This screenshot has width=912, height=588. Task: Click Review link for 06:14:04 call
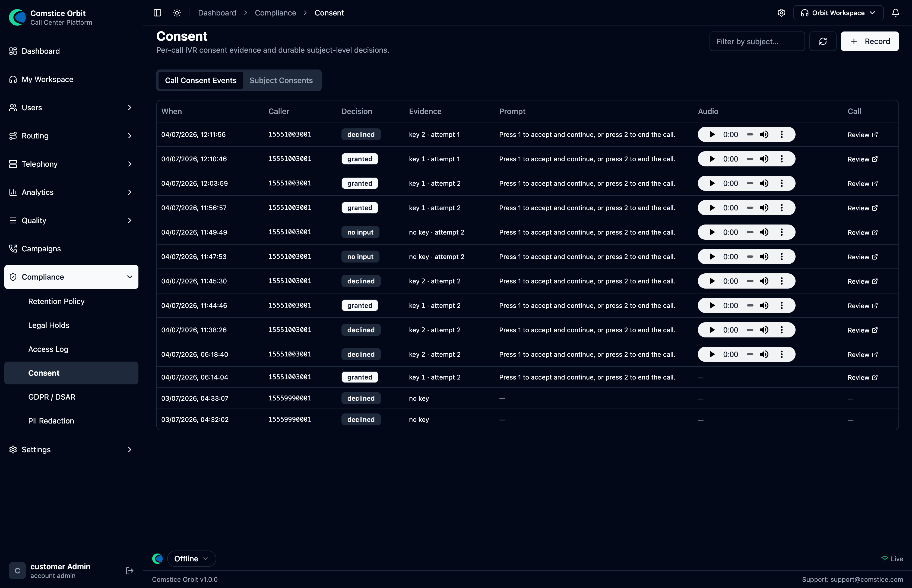click(x=862, y=378)
